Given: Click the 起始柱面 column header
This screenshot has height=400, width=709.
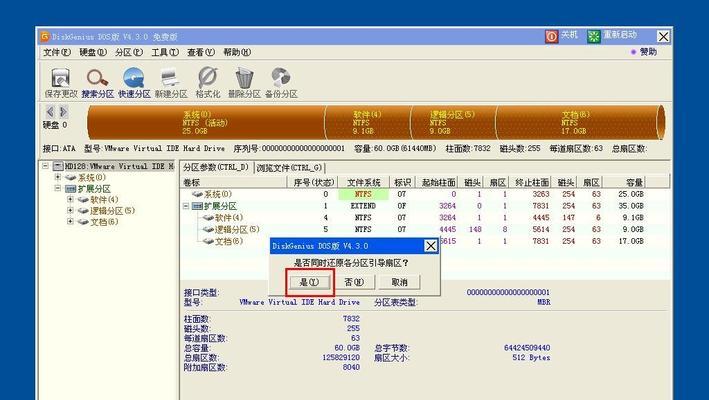Looking at the screenshot, I should pyautogui.click(x=438, y=182).
